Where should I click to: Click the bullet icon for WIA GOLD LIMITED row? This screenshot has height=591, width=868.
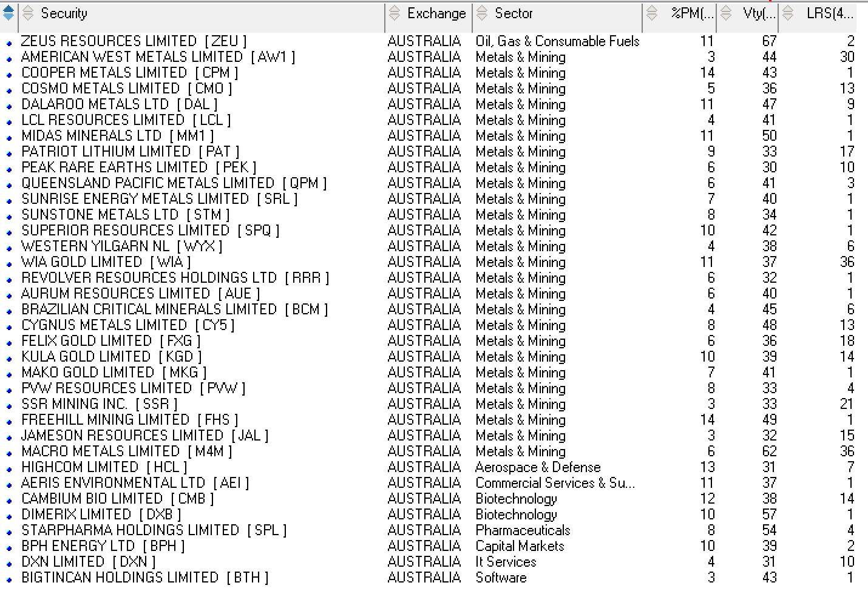(x=9, y=265)
